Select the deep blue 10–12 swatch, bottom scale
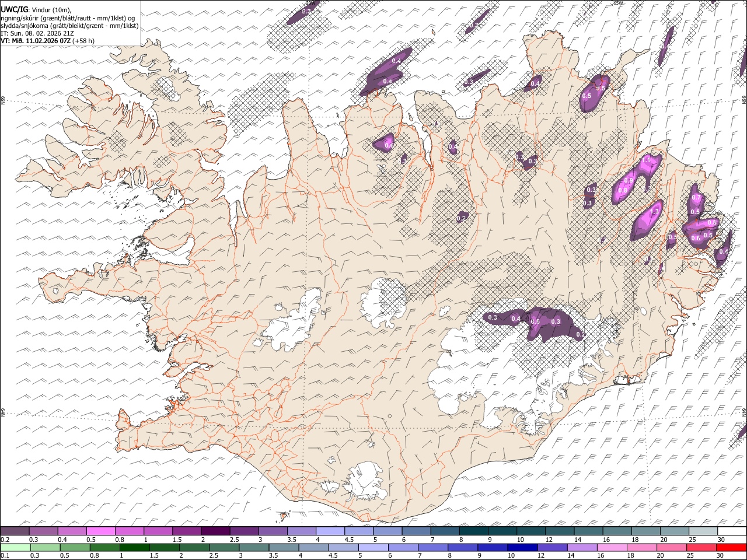 [522, 547]
